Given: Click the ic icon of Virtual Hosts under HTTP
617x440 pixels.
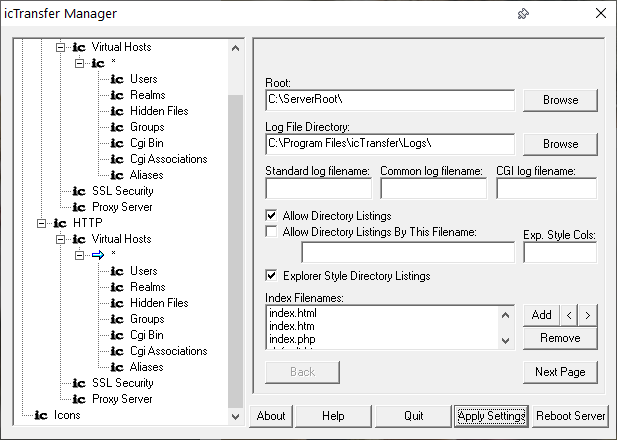Looking at the screenshot, I should [79, 239].
